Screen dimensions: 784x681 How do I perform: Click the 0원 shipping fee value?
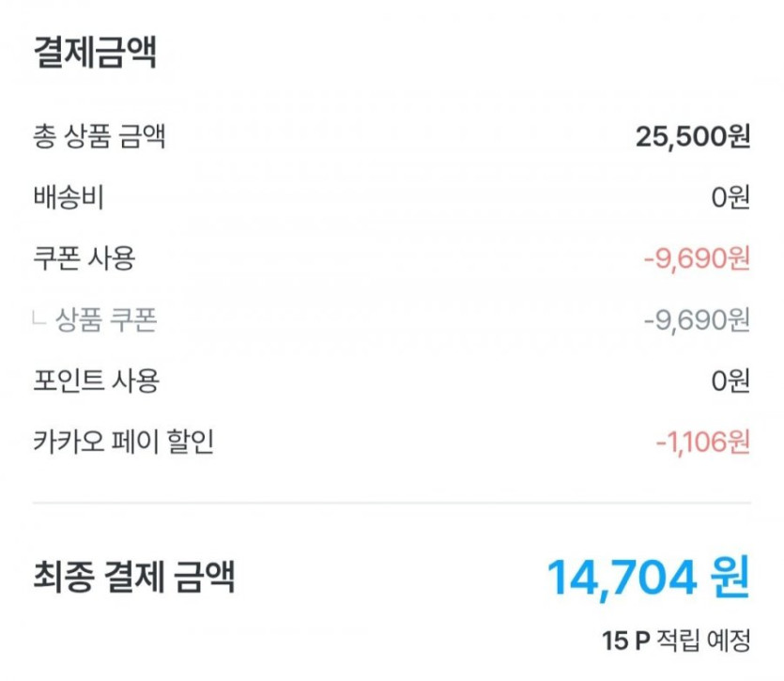(730, 199)
